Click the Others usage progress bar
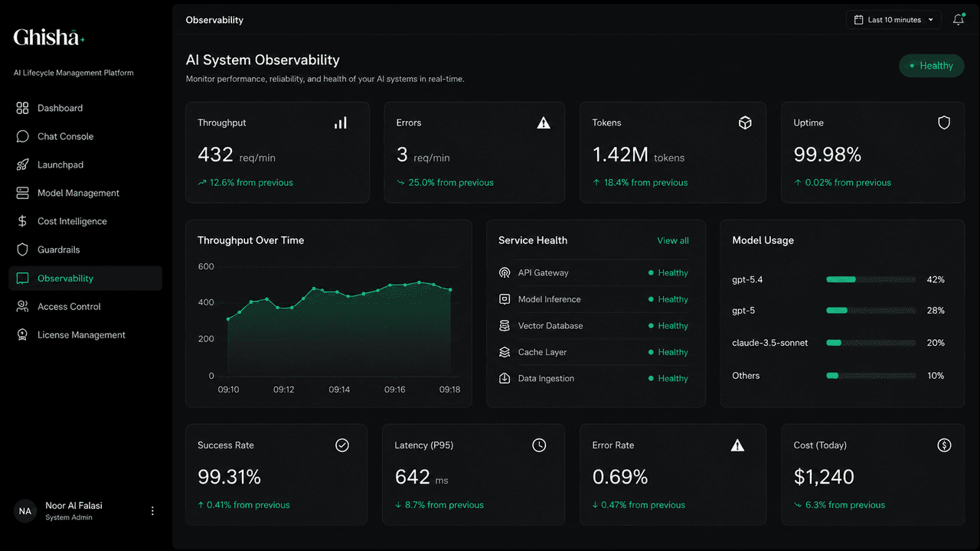980x551 pixels. (871, 376)
